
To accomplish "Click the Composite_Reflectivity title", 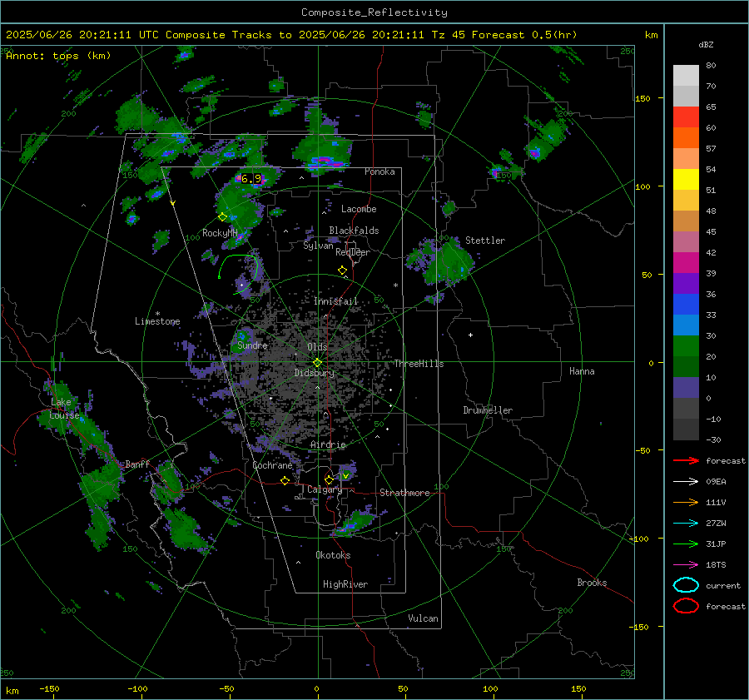I will point(374,12).
